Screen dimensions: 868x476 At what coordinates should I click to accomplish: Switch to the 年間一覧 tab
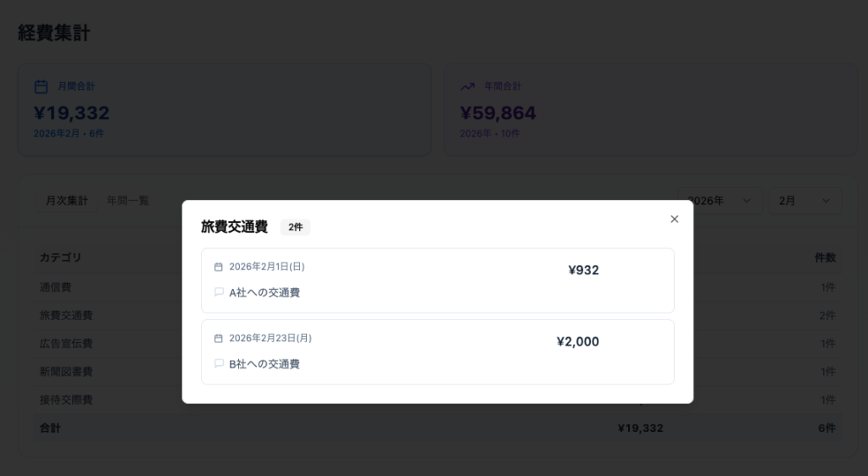tap(128, 201)
